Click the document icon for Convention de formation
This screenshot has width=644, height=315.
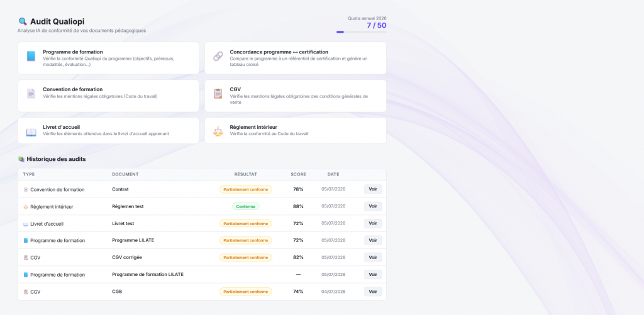[x=31, y=94]
